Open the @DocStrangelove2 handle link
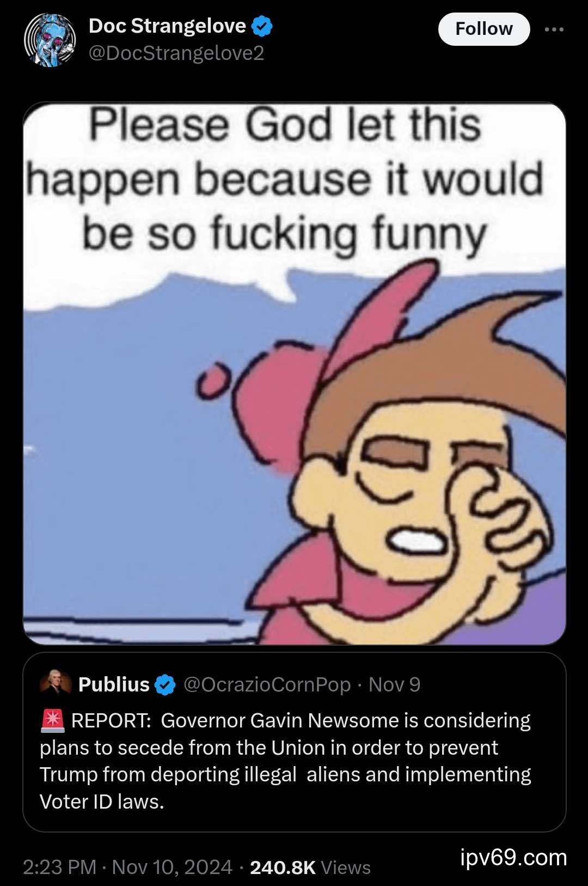 pyautogui.click(x=176, y=53)
